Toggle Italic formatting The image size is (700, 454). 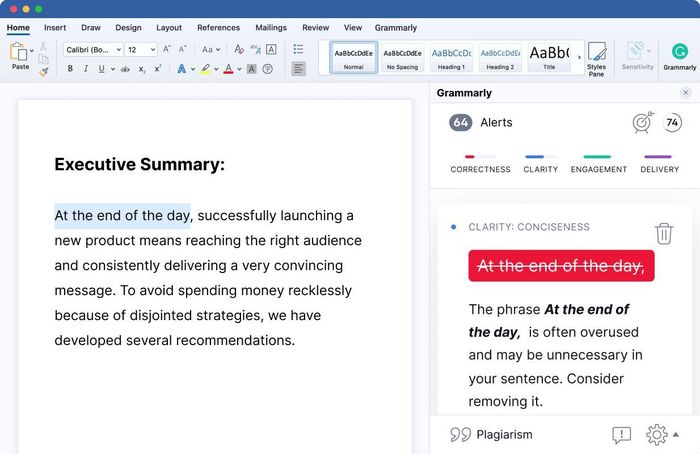[86, 69]
